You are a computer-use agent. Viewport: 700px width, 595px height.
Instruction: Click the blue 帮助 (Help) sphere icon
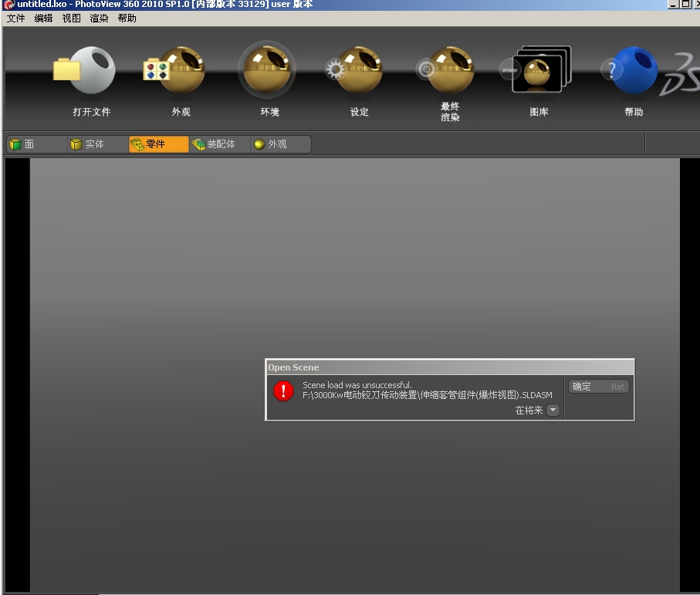tap(630, 70)
